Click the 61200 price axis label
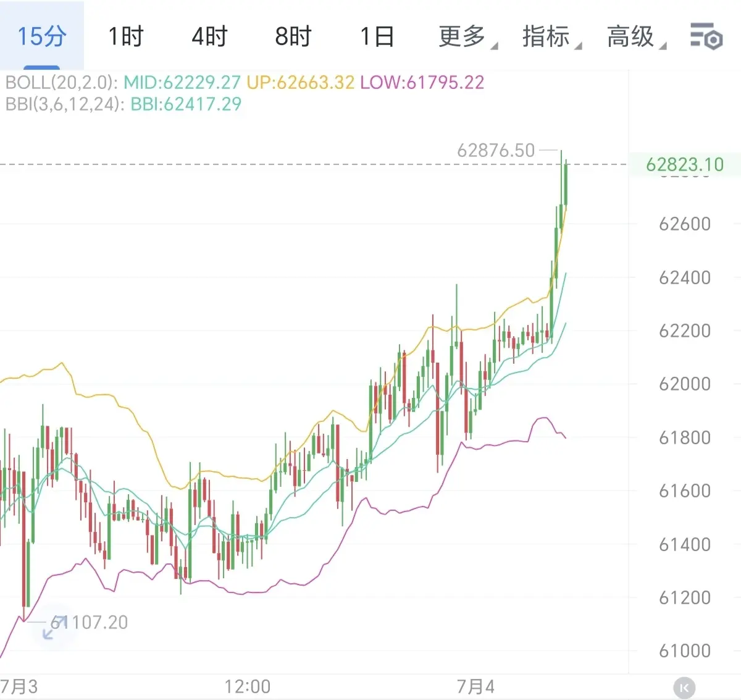This screenshot has height=700, width=741. coord(685,597)
